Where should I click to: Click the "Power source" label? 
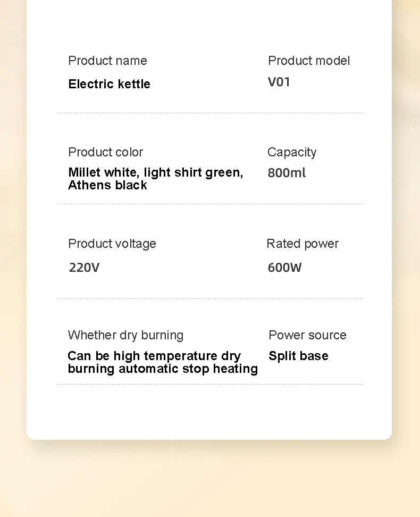point(307,335)
